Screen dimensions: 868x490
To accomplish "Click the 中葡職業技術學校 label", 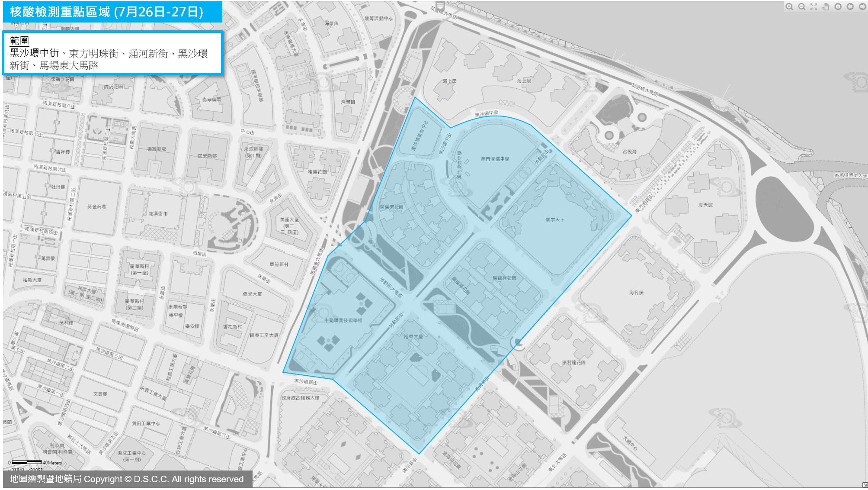I will click(x=343, y=321).
